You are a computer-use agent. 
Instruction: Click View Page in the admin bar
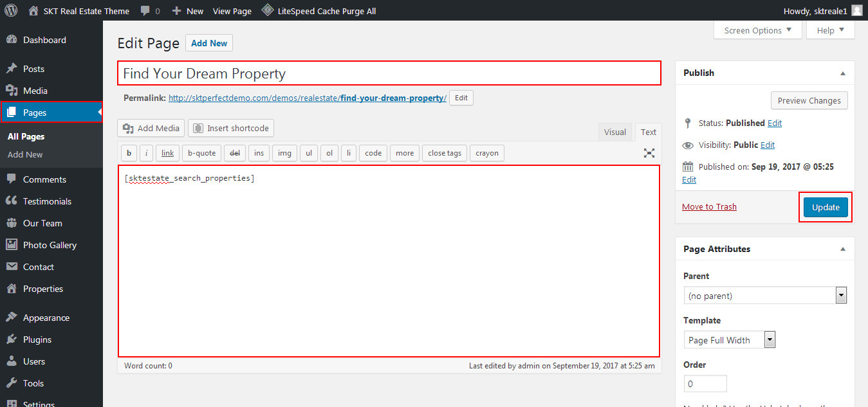[x=232, y=11]
